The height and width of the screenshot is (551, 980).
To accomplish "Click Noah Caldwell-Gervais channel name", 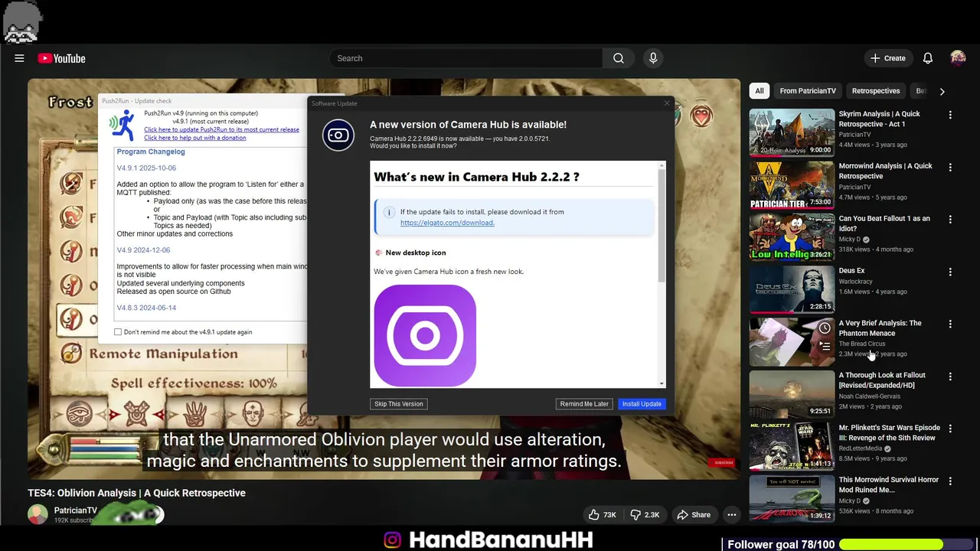I will (870, 396).
